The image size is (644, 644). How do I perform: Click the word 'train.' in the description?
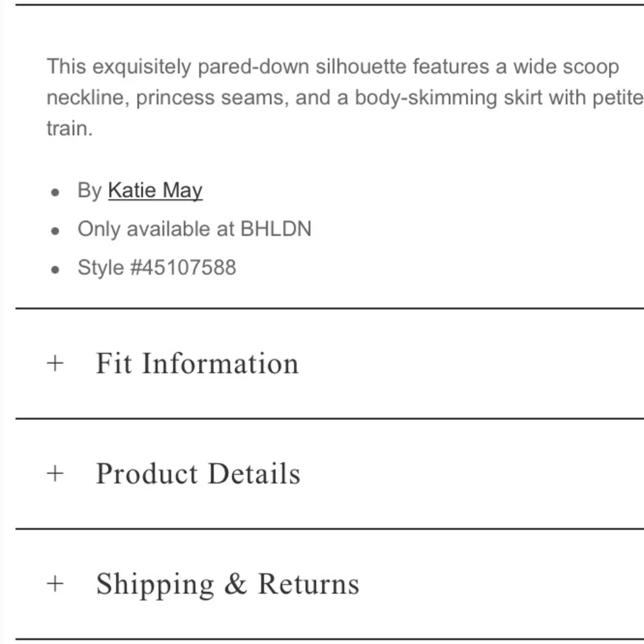click(70, 128)
